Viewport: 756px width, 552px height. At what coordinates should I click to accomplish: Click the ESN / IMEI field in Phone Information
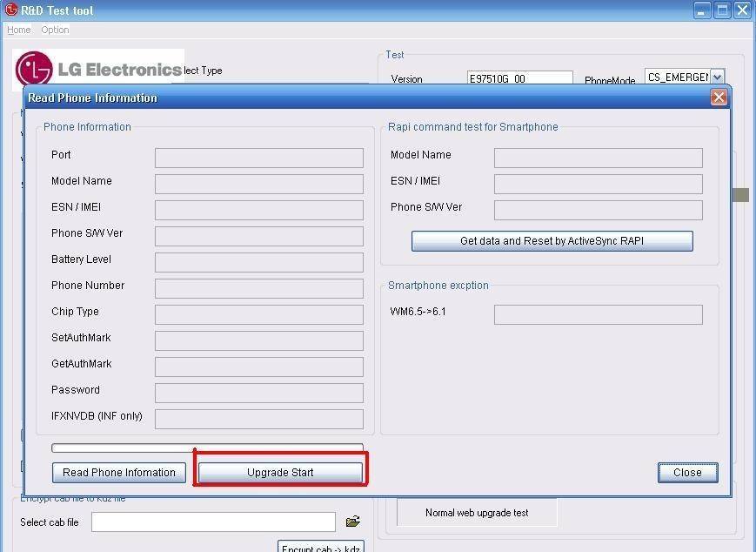(x=259, y=210)
